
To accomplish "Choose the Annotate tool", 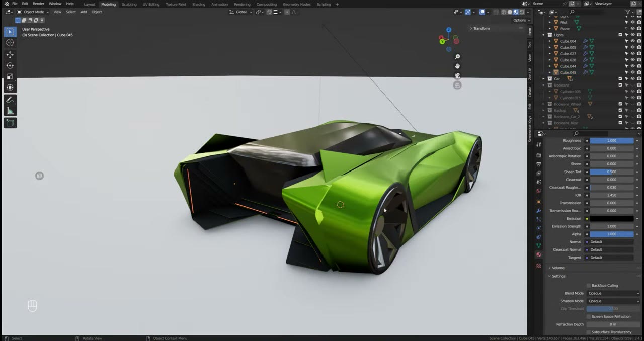I will [10, 100].
